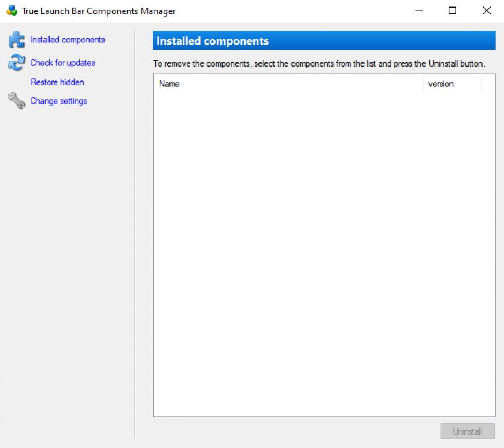Click the True Launch Bar title bar icon
Screen dimensions: 504x448
[12, 11]
